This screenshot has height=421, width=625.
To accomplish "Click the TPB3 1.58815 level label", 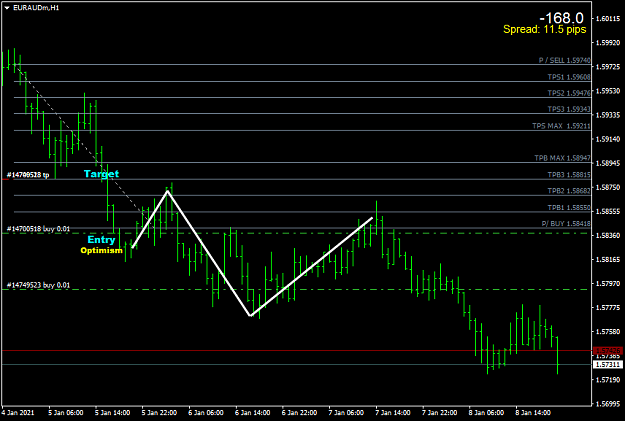I will (x=569, y=175).
